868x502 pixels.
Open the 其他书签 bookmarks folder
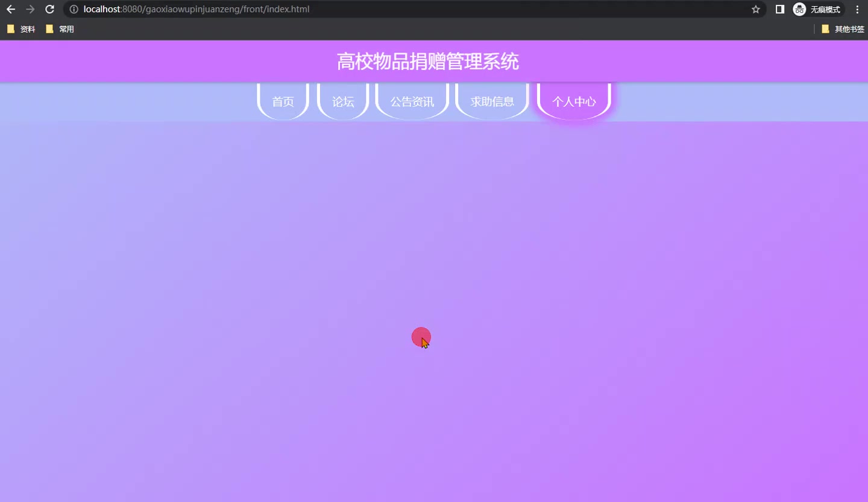point(843,28)
